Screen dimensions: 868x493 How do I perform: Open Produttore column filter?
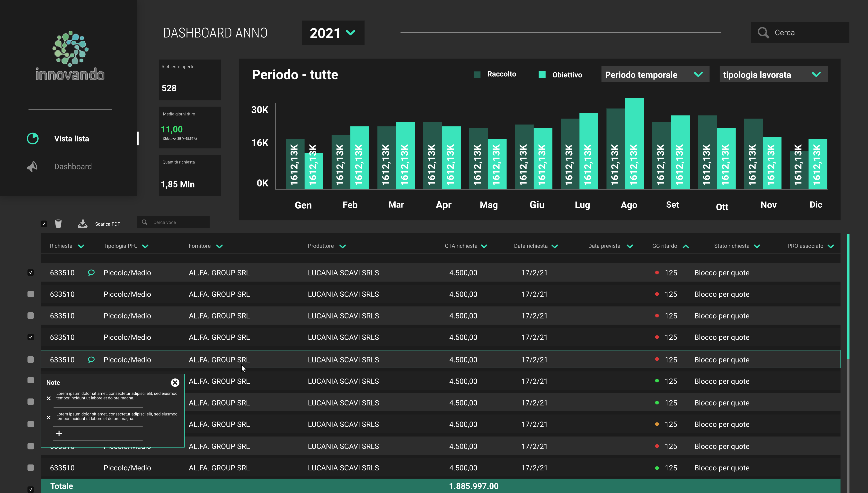point(343,246)
